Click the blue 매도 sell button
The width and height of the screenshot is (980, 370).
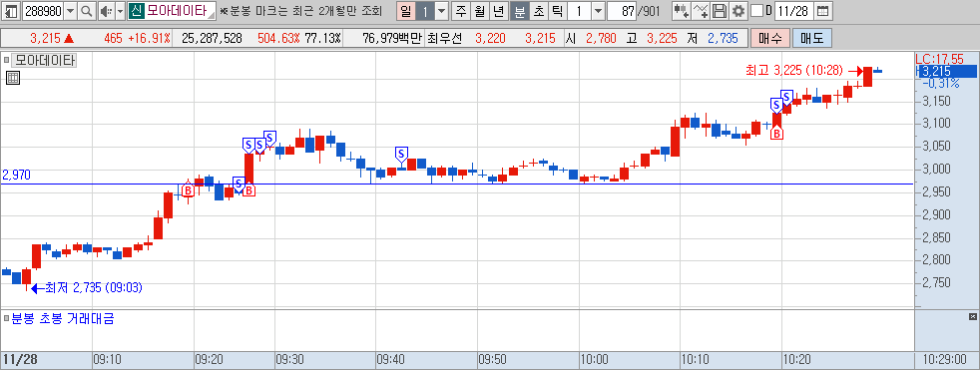point(812,38)
